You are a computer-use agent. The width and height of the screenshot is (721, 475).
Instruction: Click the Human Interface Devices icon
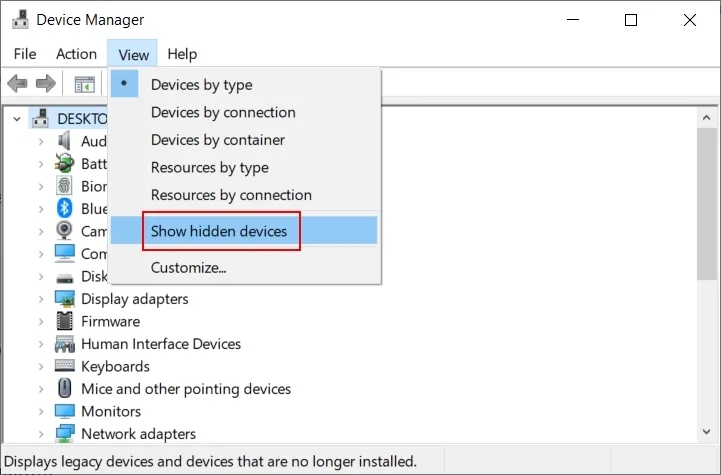click(x=64, y=344)
